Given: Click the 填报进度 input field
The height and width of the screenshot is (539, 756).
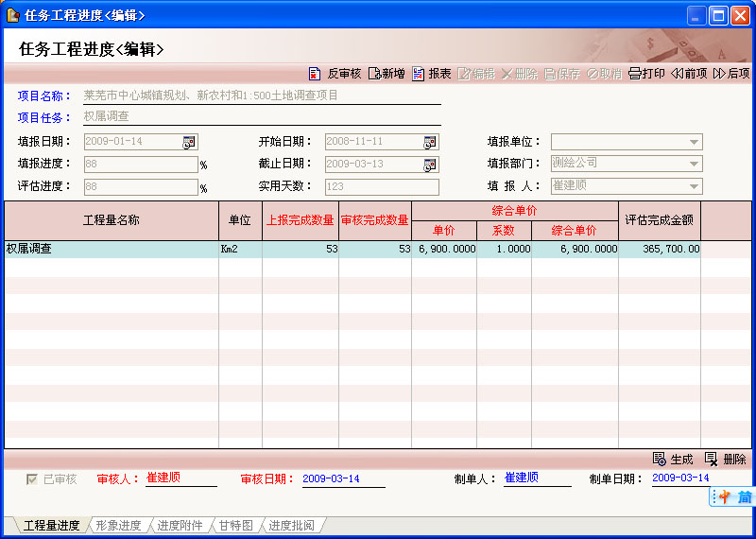Looking at the screenshot, I should [x=140, y=165].
